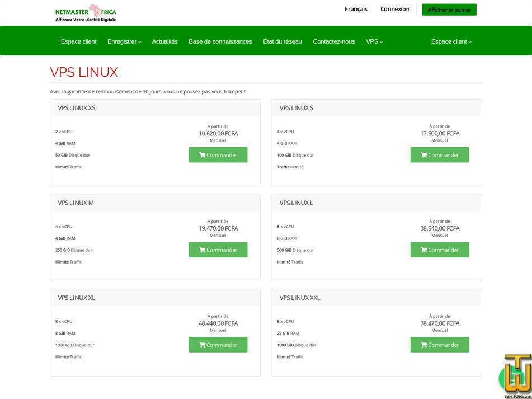Click the VPS LINUX XS card title

click(77, 108)
